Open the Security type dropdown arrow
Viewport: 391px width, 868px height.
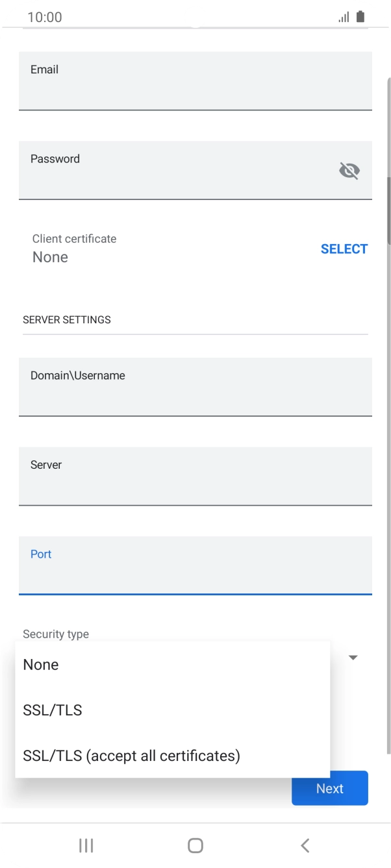point(353,658)
